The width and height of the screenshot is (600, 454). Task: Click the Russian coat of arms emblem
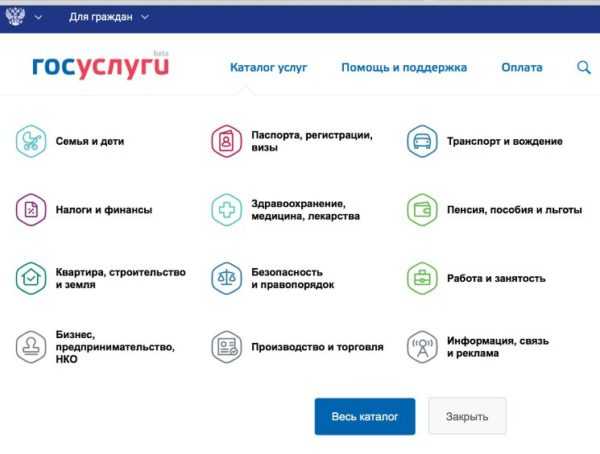tap(15, 17)
